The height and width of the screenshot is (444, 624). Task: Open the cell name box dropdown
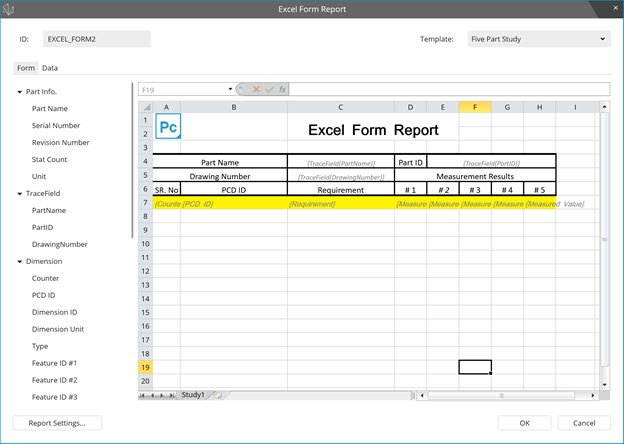point(229,89)
